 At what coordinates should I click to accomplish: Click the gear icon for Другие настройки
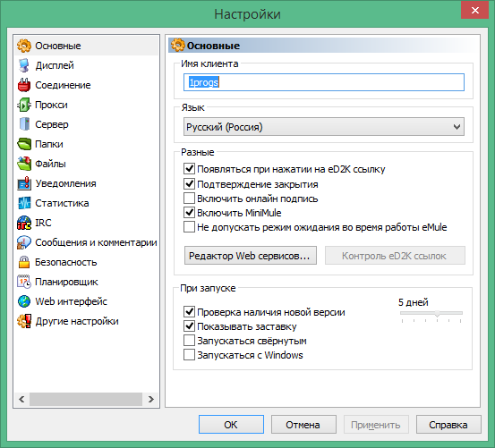point(24,321)
